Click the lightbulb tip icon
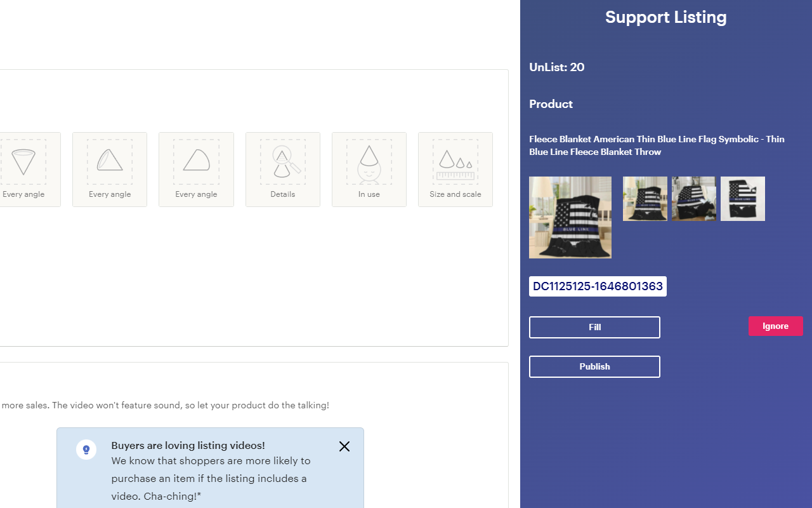Image resolution: width=812 pixels, height=508 pixels. pyautogui.click(x=86, y=450)
